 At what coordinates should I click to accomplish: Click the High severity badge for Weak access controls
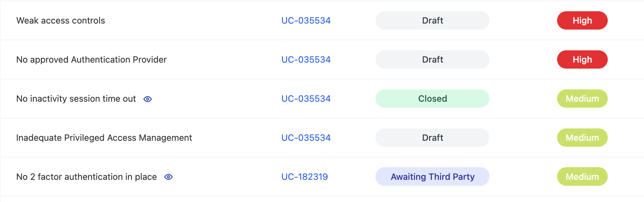(x=582, y=20)
